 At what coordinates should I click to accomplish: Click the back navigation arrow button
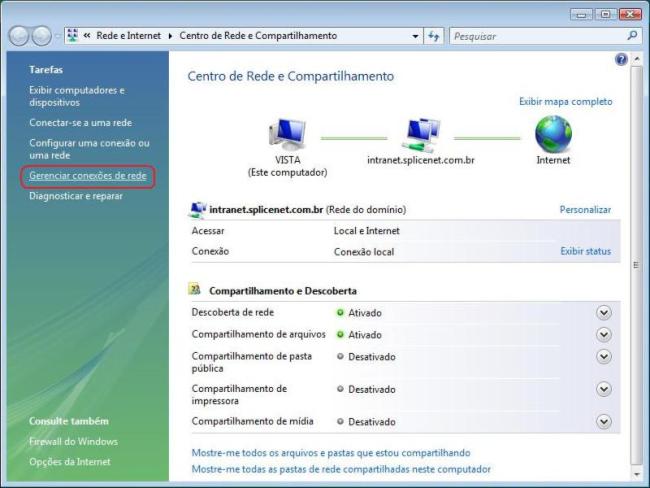(x=18, y=36)
